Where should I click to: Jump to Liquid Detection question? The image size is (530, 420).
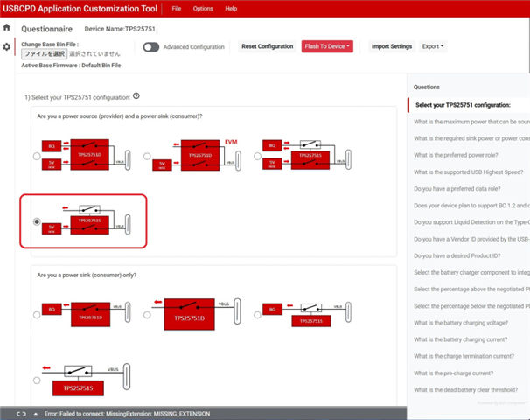[471, 222]
